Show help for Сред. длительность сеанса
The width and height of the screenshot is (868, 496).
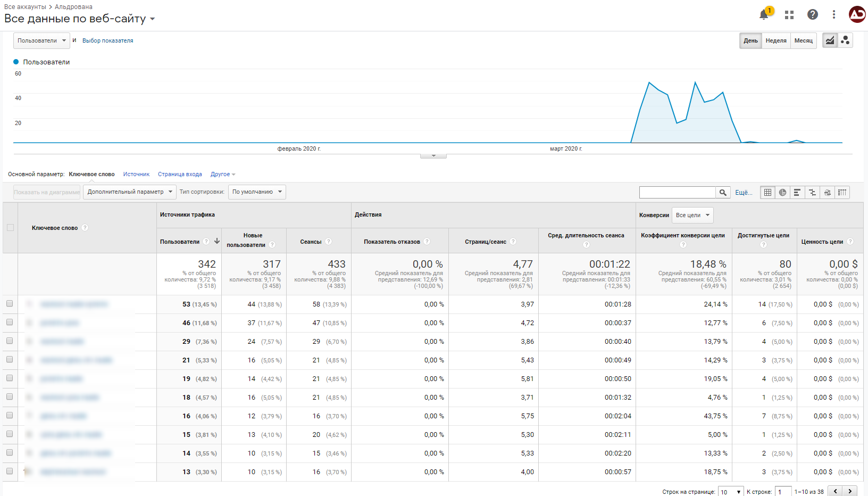(x=586, y=245)
